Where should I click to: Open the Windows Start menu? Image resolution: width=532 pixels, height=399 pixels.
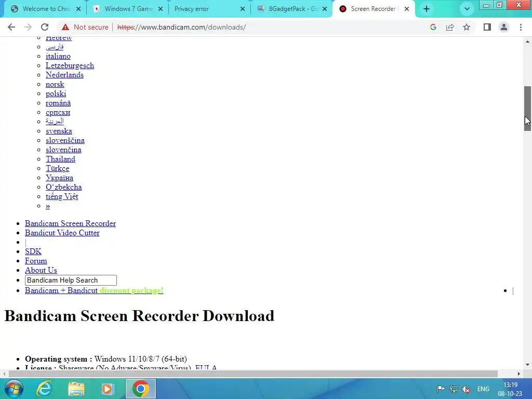coord(14,389)
